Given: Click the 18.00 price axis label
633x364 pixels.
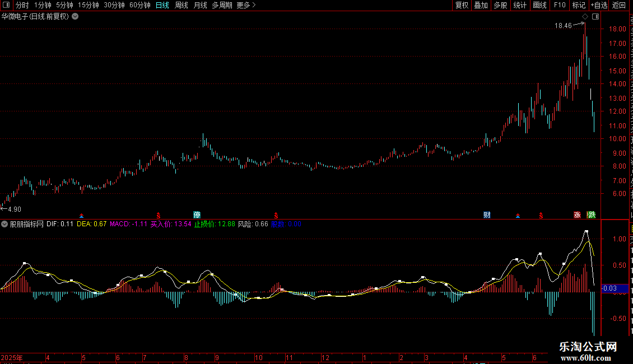Looking at the screenshot, I should pyautogui.click(x=617, y=29).
